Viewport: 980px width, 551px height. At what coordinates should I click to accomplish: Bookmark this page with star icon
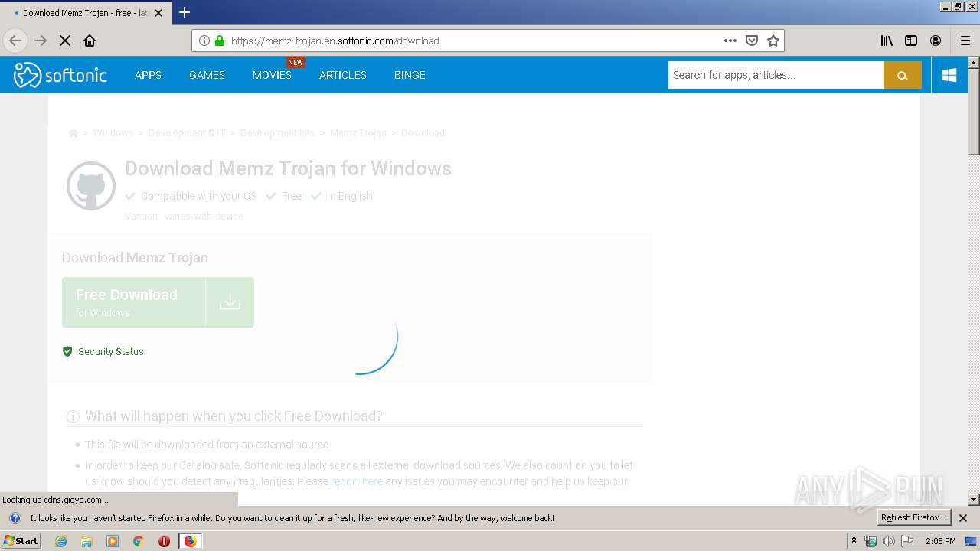click(x=773, y=41)
